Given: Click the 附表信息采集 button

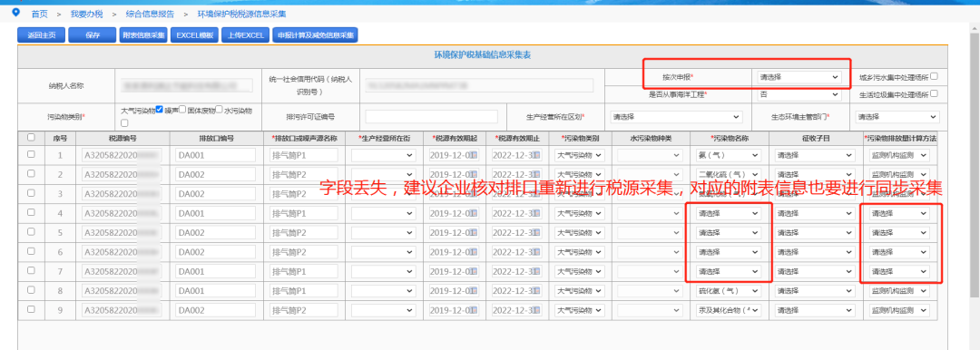Looking at the screenshot, I should (x=143, y=35).
